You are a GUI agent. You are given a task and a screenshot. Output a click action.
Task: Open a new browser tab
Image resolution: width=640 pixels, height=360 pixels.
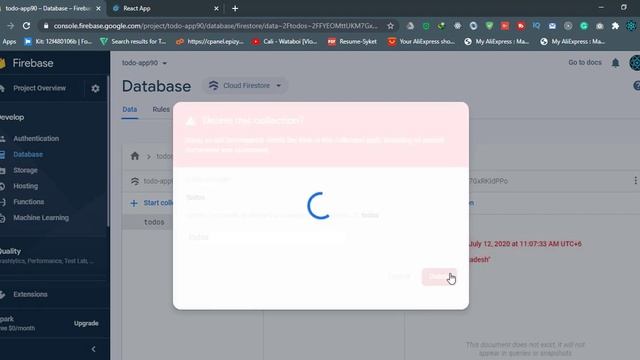(x=235, y=8)
